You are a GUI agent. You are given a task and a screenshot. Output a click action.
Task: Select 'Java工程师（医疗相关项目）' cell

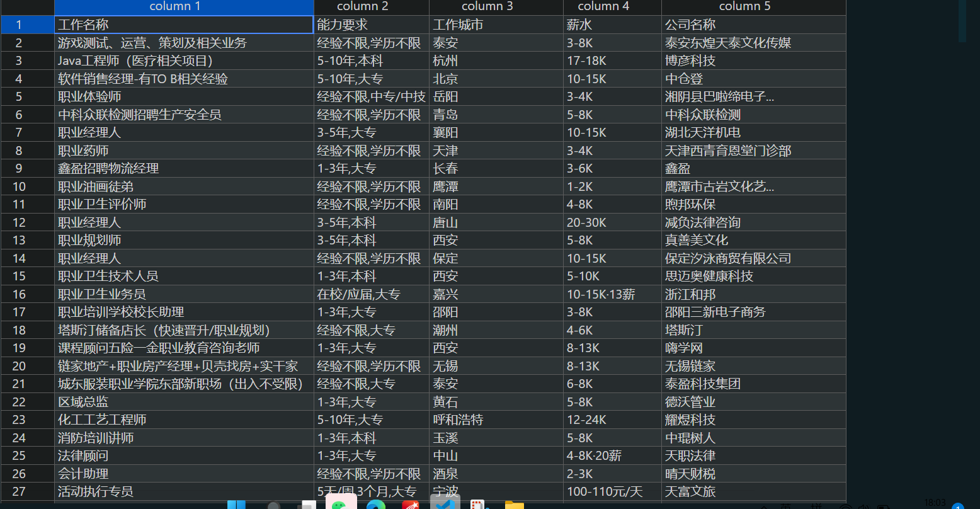(x=184, y=60)
